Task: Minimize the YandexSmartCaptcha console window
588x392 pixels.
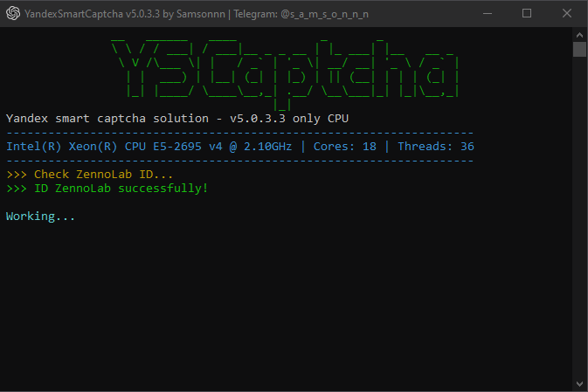Action: point(487,13)
